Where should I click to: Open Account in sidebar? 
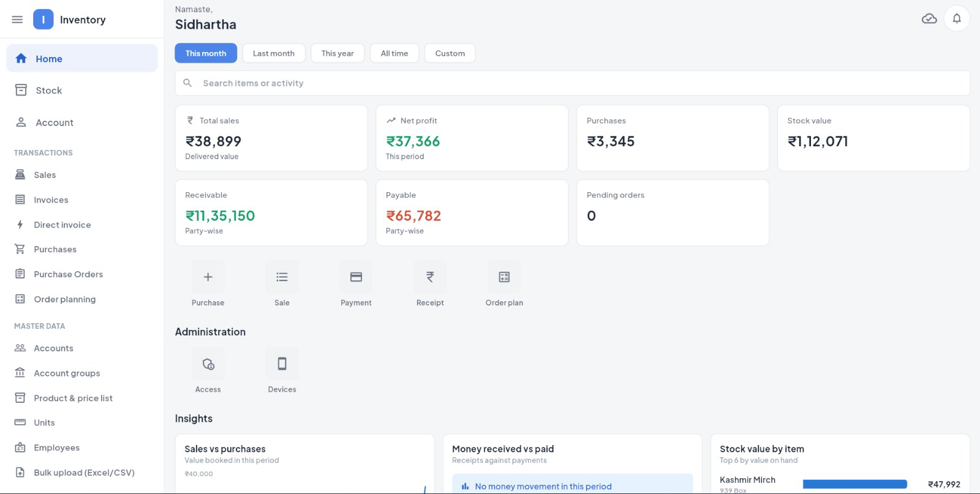[x=82, y=122]
